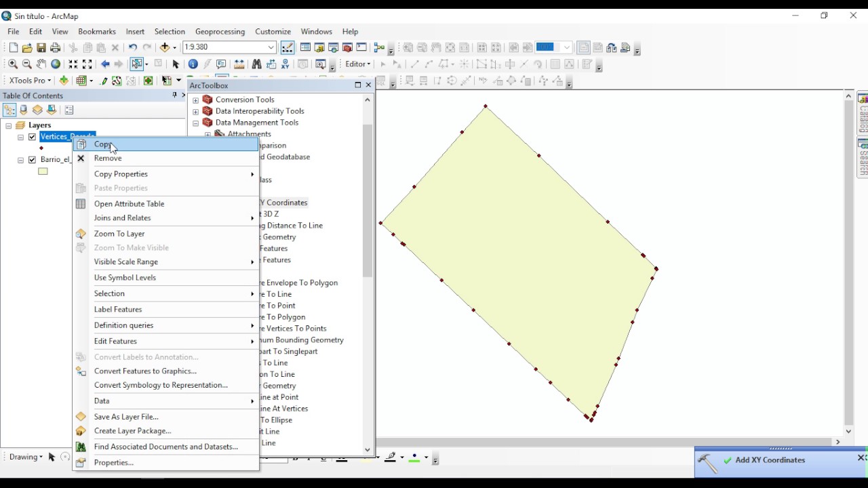Screen dimensions: 868x488
Task: Choose Open Attribute Table
Action: (x=165, y=204)
